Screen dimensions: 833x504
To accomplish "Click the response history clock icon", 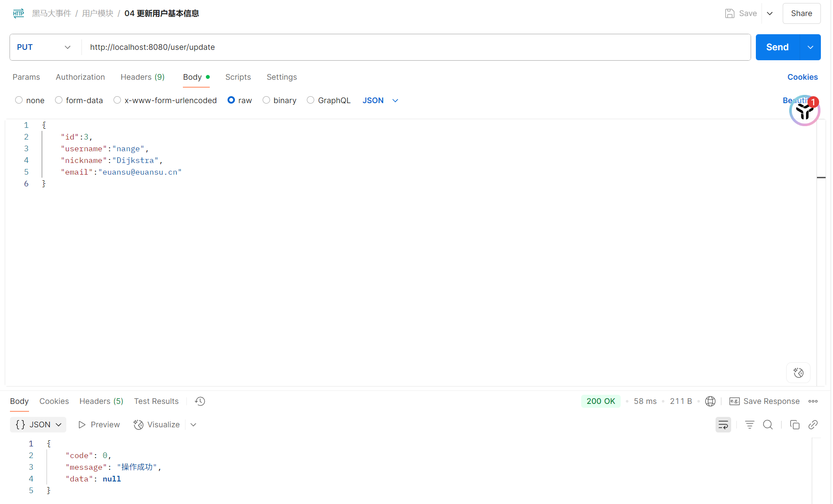I will [200, 401].
